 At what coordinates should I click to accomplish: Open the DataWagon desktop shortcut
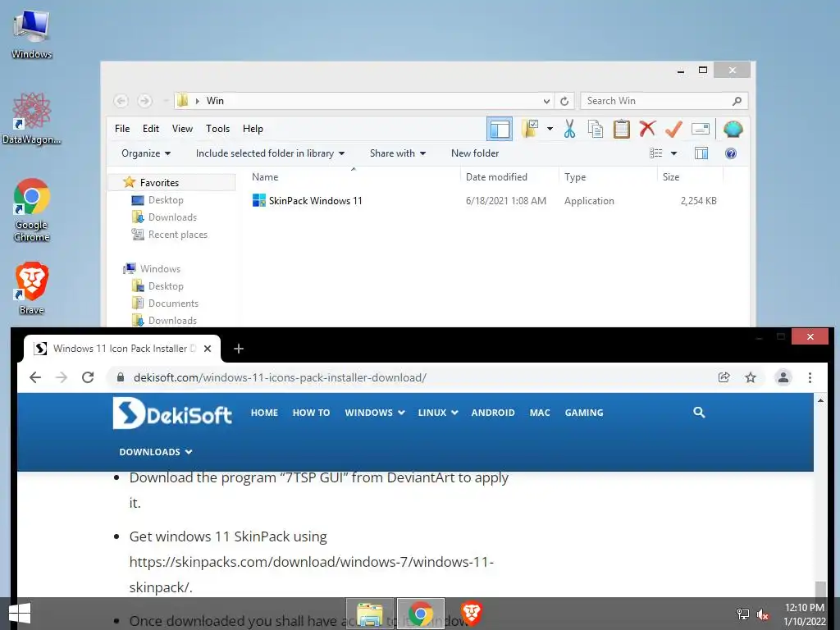[x=32, y=118]
